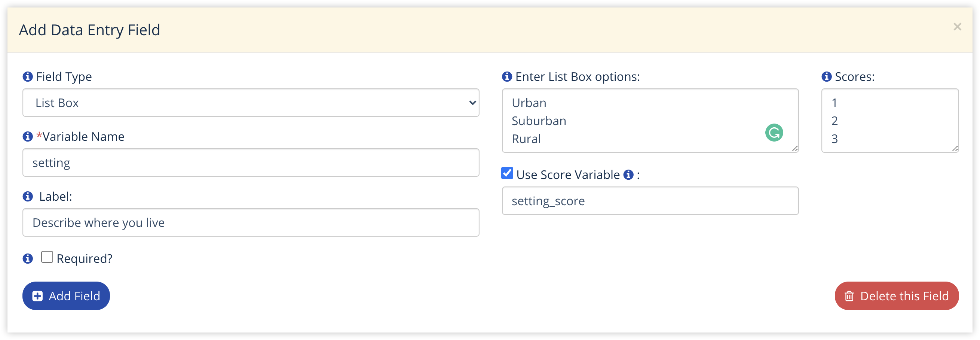The width and height of the screenshot is (980, 340).
Task: Click the info icon for Enter List Box options
Action: (x=506, y=76)
